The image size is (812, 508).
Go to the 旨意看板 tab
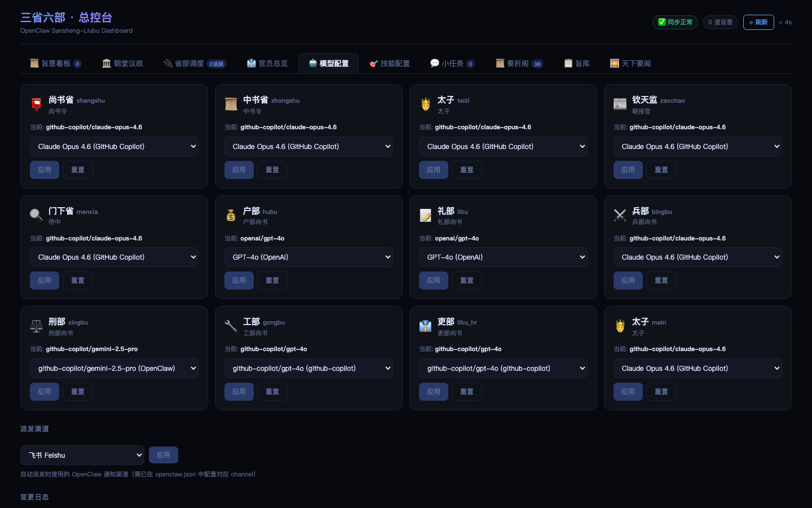tap(56, 63)
